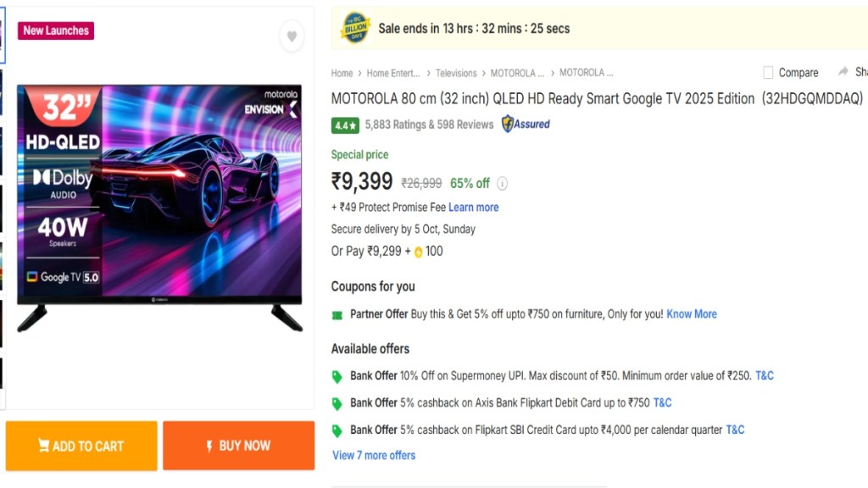This screenshot has width=868, height=488.
Task: Click the Big Billion Days logo
Action: pyautogui.click(x=355, y=28)
